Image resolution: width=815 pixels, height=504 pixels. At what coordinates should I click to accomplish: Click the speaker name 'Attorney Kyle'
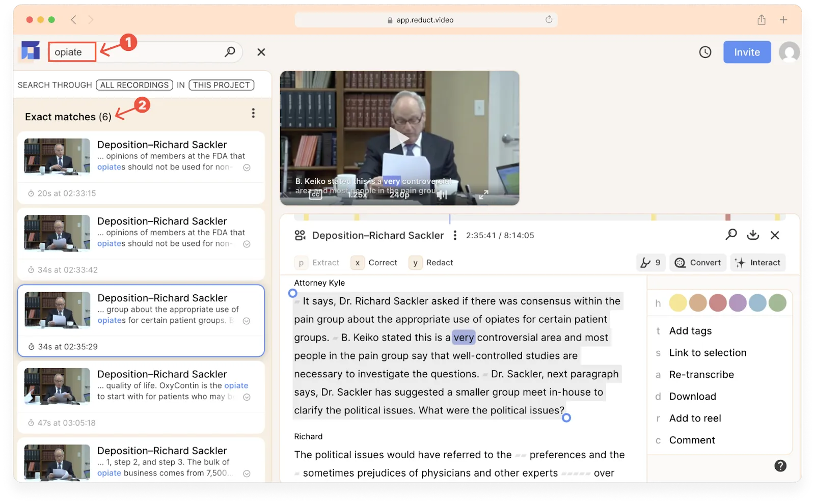(x=319, y=283)
